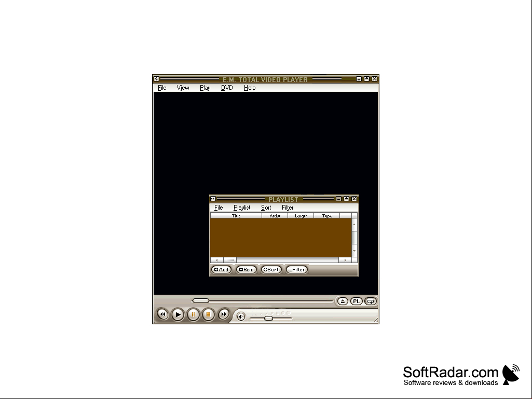Open the Help menu
This screenshot has height=399, width=532.
tap(250, 88)
